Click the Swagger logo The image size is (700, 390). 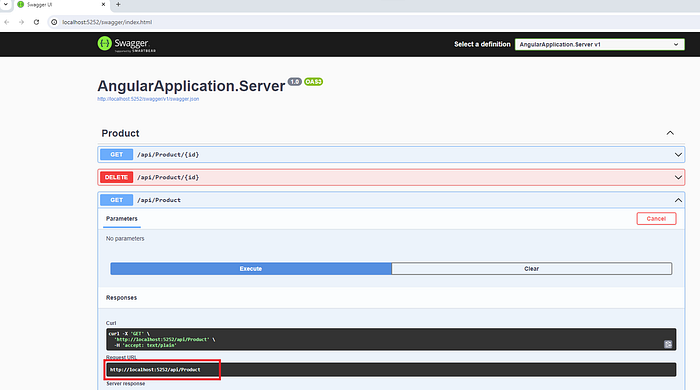coord(127,44)
